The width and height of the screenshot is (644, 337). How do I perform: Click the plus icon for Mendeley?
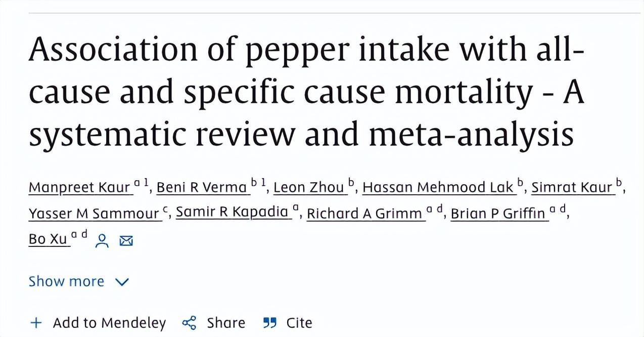[36, 323]
